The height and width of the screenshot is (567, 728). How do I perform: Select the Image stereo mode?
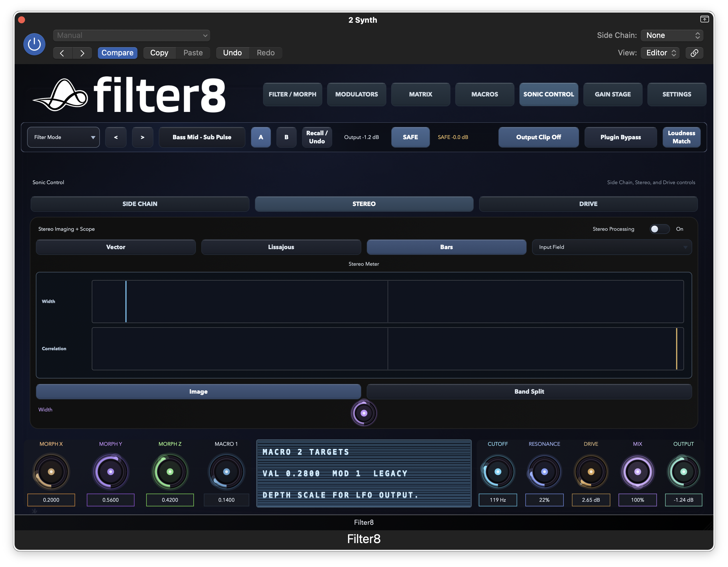click(198, 392)
